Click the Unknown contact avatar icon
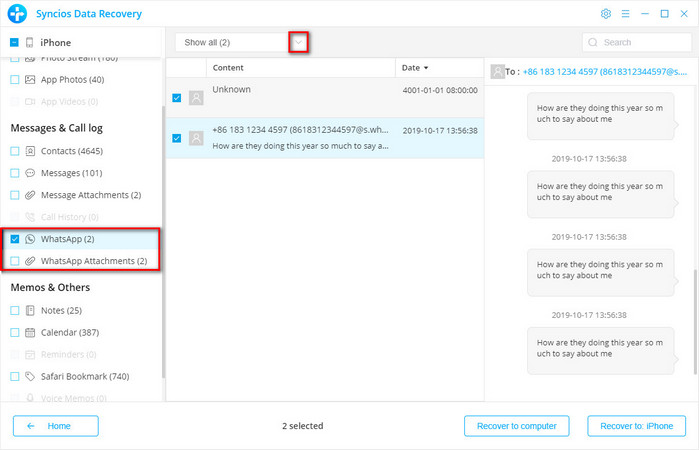The image size is (699, 450). click(196, 98)
